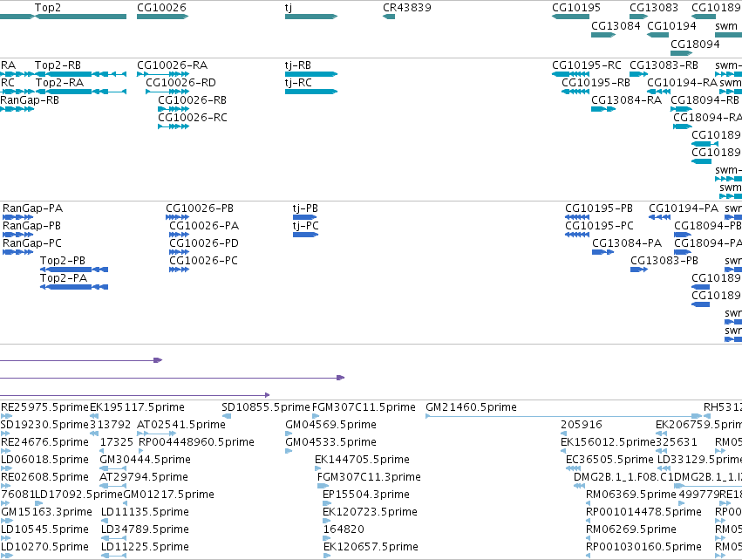742x560 pixels.
Task: Select the RM06369.5prime EST label
Action: pyautogui.click(x=631, y=495)
